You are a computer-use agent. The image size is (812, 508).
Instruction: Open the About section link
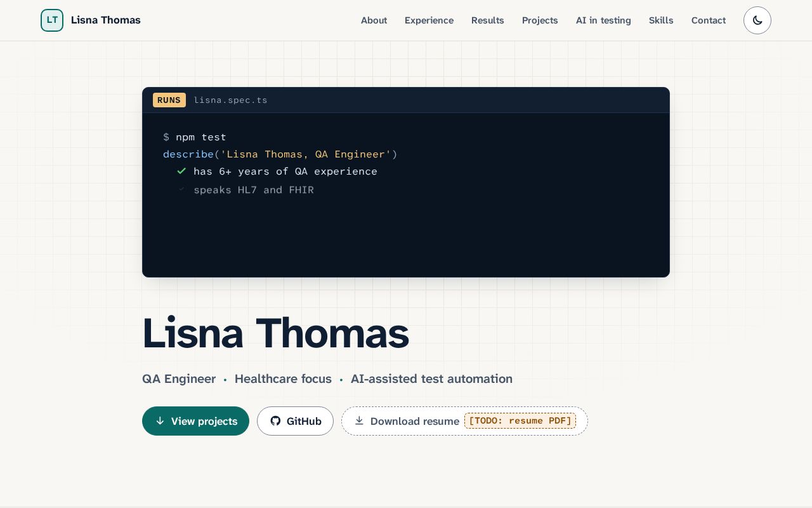point(374,20)
